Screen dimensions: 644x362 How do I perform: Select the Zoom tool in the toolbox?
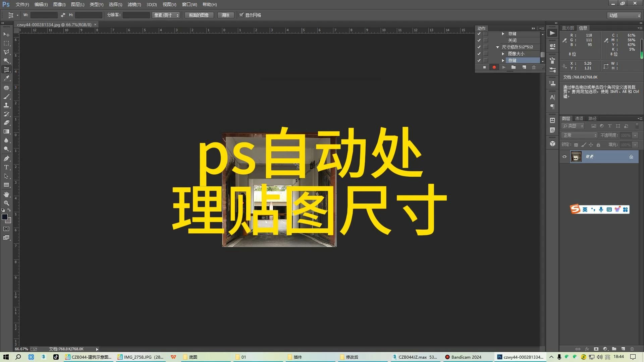point(6,203)
